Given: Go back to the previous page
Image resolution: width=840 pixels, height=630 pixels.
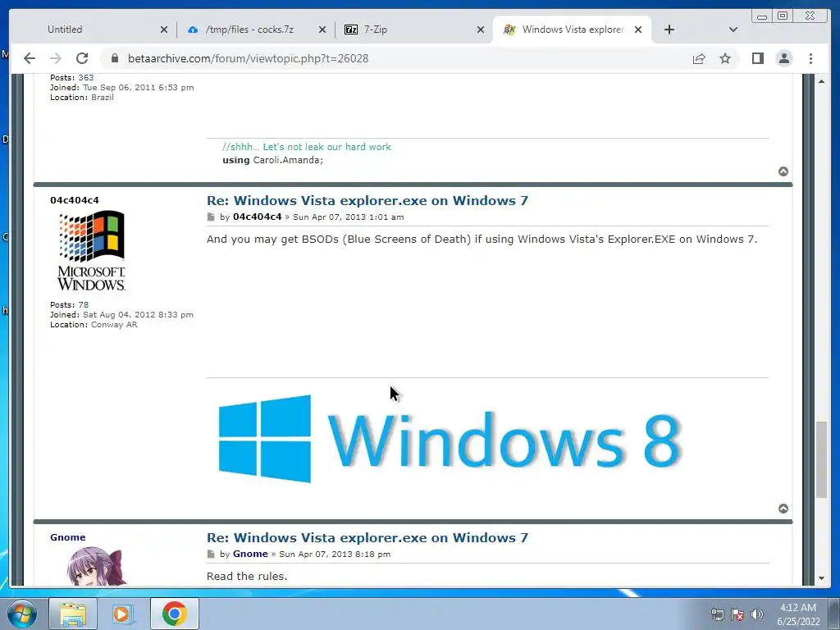Looking at the screenshot, I should click(30, 58).
